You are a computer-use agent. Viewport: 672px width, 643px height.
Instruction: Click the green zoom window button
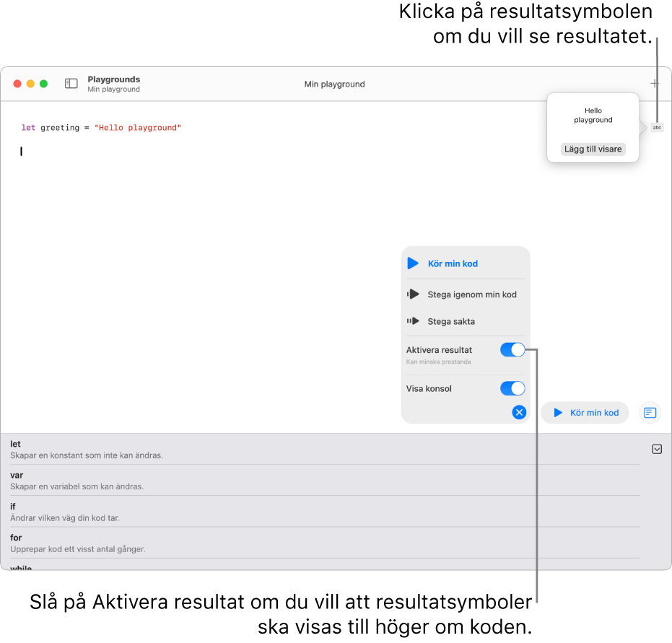44,84
